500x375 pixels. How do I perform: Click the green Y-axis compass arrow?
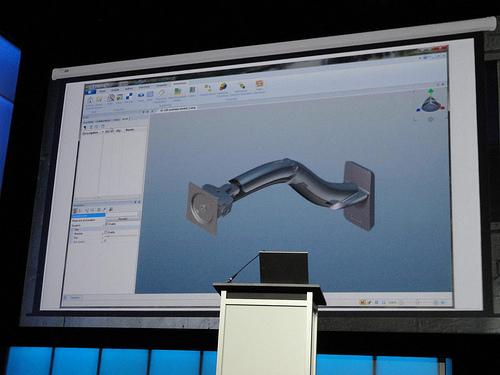tap(431, 91)
